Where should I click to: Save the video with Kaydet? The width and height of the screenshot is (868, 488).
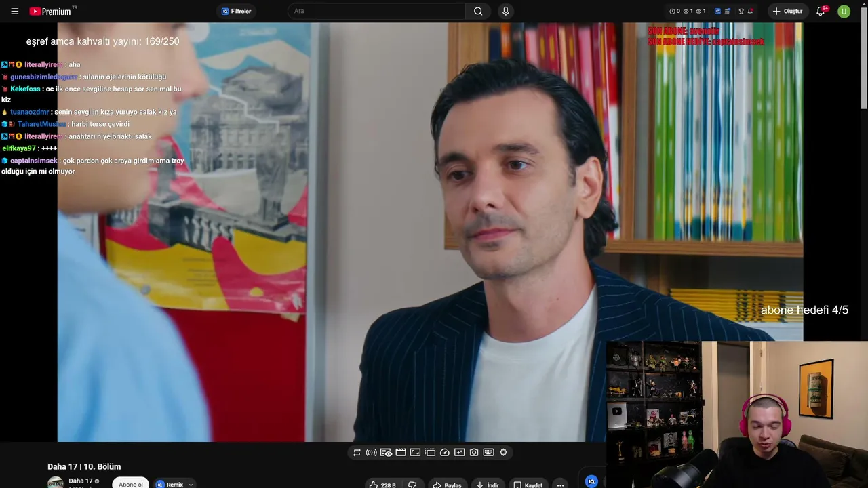528,485
